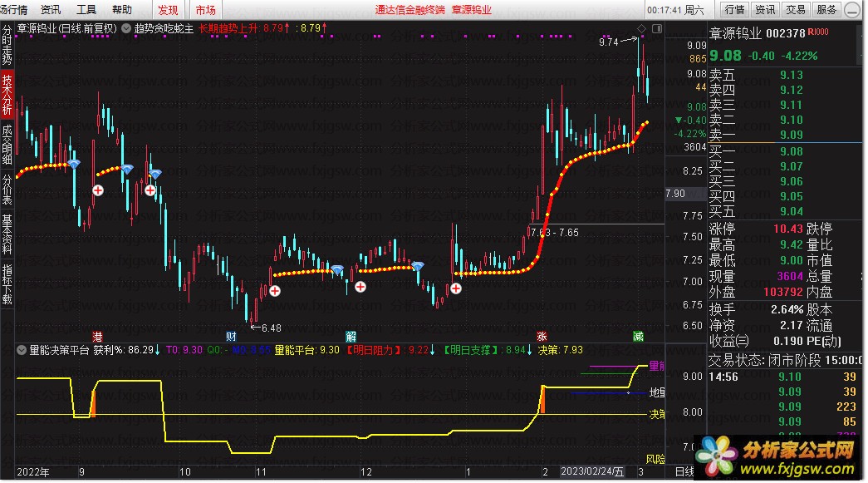Click the 换手 value 2.64%
This screenshot has width=868, height=483.
787,309
